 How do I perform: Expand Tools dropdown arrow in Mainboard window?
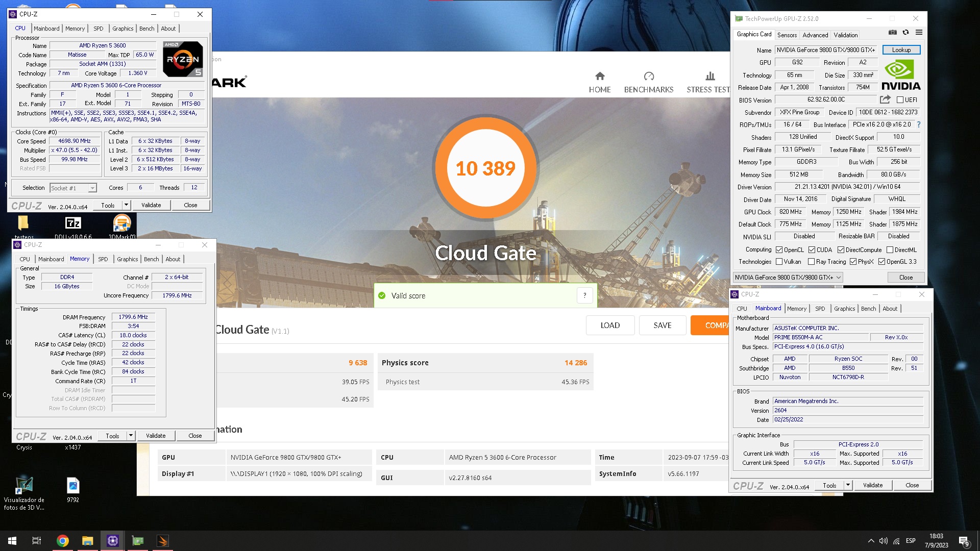[x=848, y=485]
